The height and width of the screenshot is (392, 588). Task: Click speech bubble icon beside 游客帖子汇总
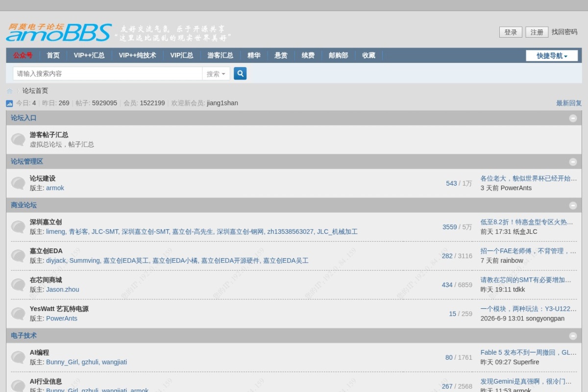click(x=18, y=140)
